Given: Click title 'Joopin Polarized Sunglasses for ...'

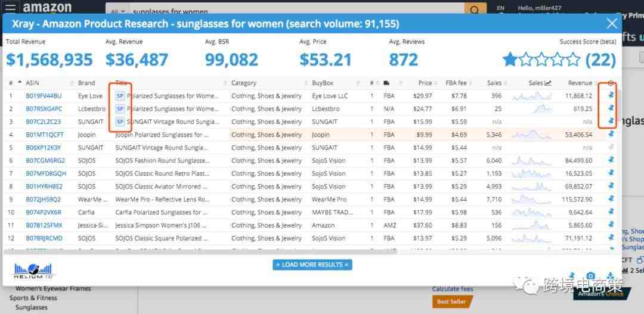Looking at the screenshot, I should click(162, 135).
